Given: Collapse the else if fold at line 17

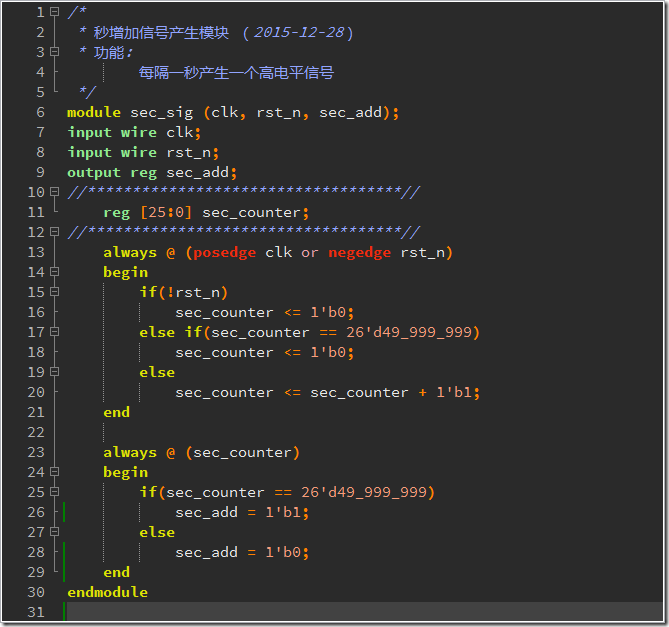Looking at the screenshot, I should (x=54, y=332).
